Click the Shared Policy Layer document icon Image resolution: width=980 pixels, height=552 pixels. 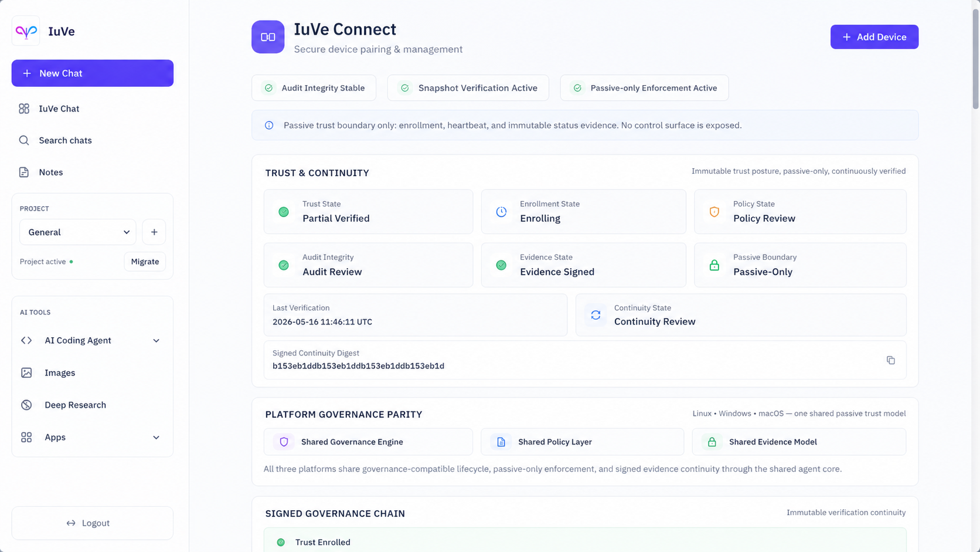501,442
